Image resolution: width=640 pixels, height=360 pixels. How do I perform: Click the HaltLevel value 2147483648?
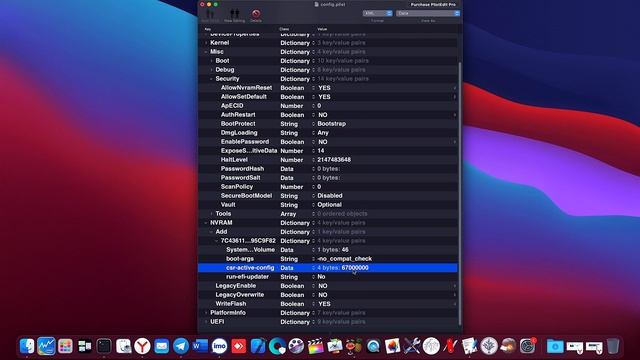pyautogui.click(x=334, y=160)
